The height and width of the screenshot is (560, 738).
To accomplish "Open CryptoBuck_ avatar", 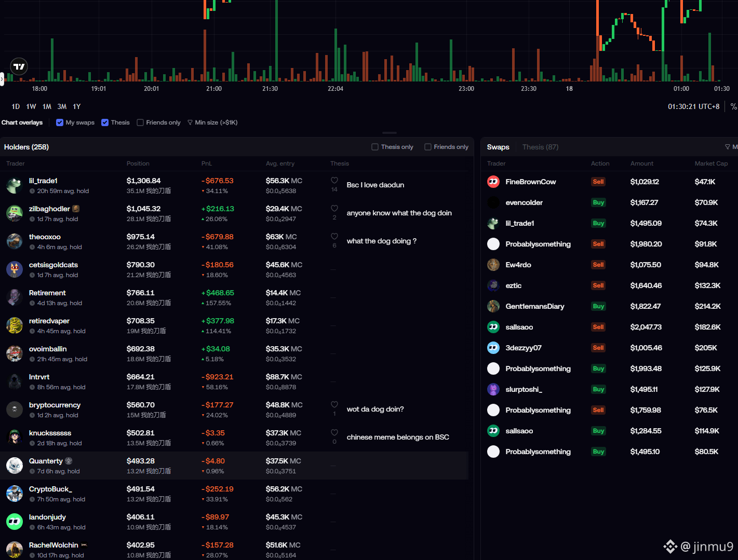I will (15, 494).
